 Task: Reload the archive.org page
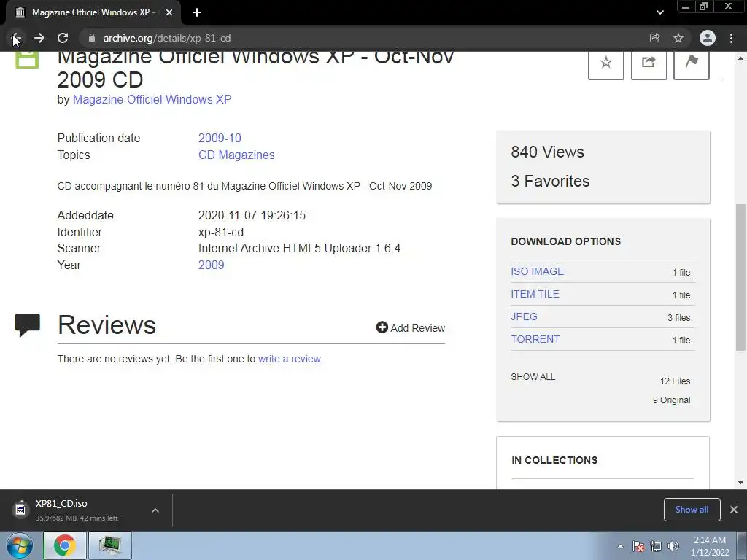pos(63,38)
